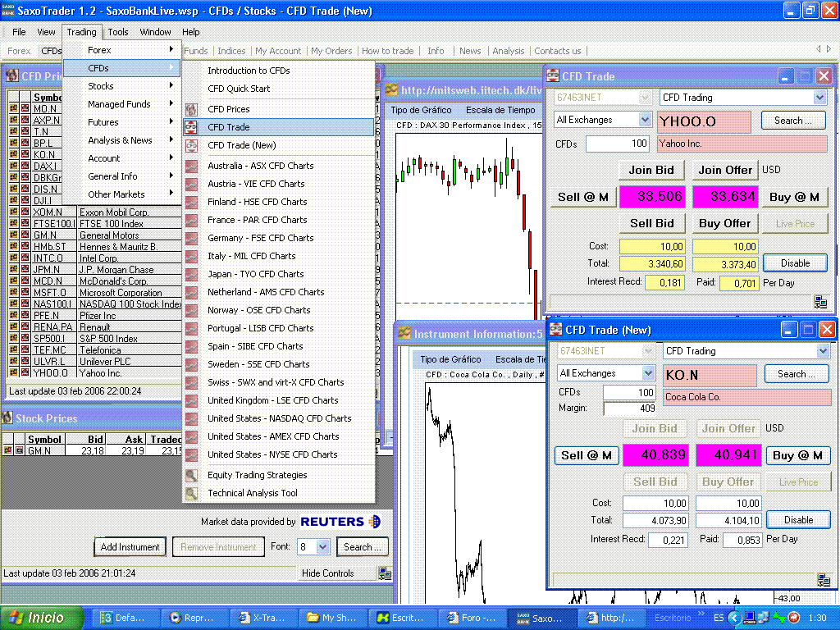Screen dimensions: 840x630
Task: Click the ES language indicator in tray
Action: click(719, 618)
